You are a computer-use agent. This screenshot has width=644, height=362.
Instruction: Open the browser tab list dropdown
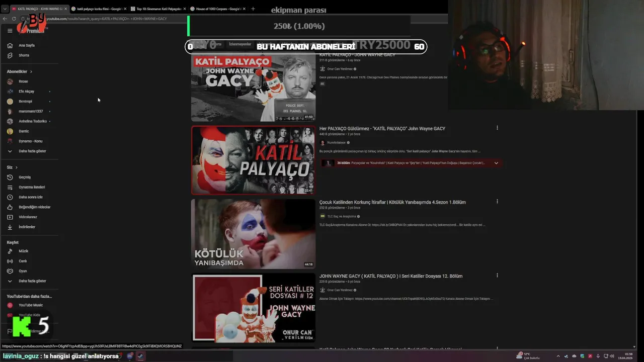click(5, 9)
